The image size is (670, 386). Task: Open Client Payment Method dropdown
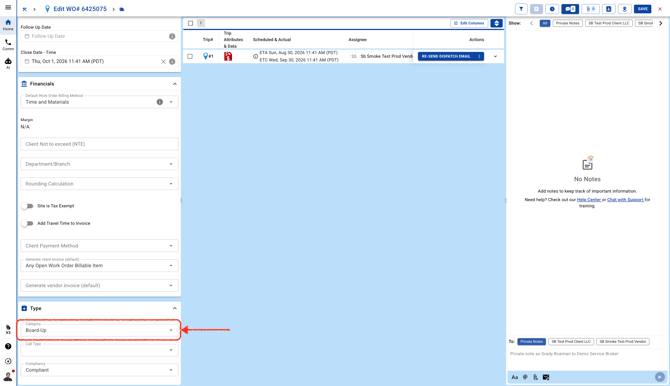click(99, 246)
